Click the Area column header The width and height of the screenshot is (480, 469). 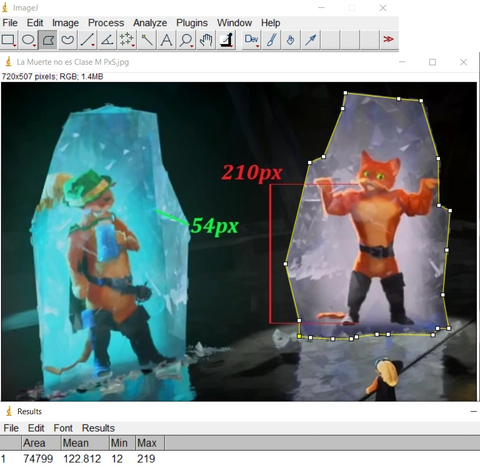[x=41, y=443]
